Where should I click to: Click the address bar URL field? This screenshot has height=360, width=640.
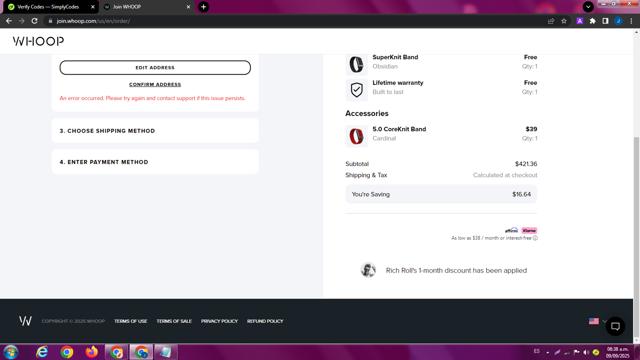point(294,21)
